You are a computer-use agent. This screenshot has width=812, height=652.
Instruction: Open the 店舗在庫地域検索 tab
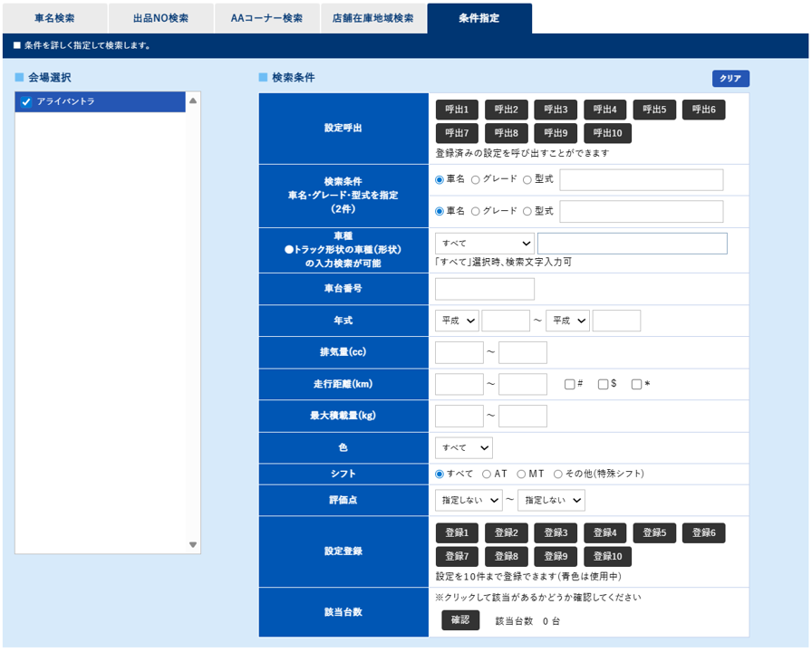point(373,17)
